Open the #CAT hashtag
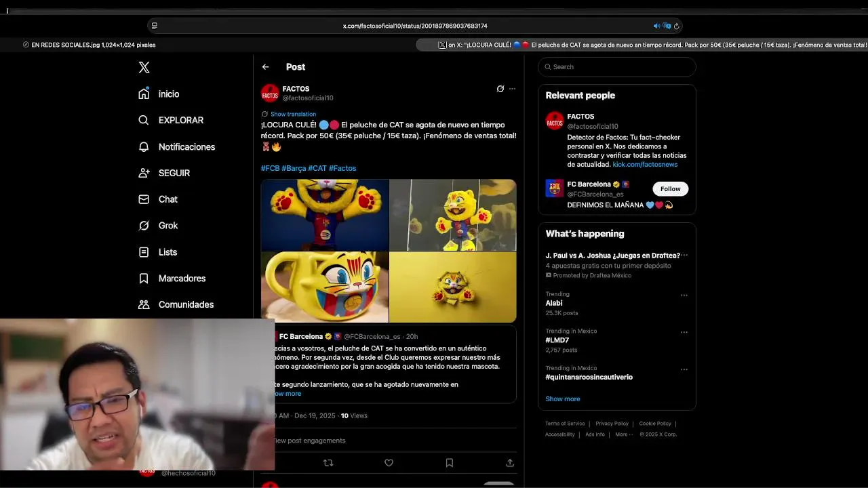This screenshot has width=868, height=488. [x=317, y=168]
